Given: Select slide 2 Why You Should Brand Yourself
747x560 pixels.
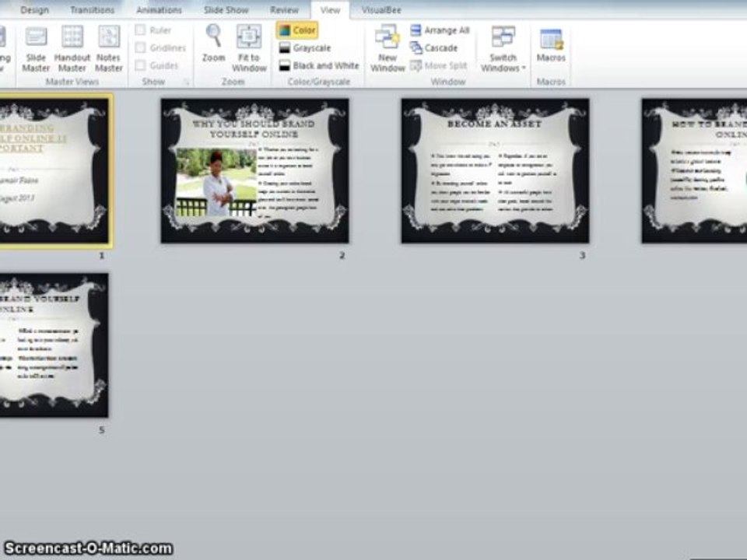Looking at the screenshot, I should point(255,171).
